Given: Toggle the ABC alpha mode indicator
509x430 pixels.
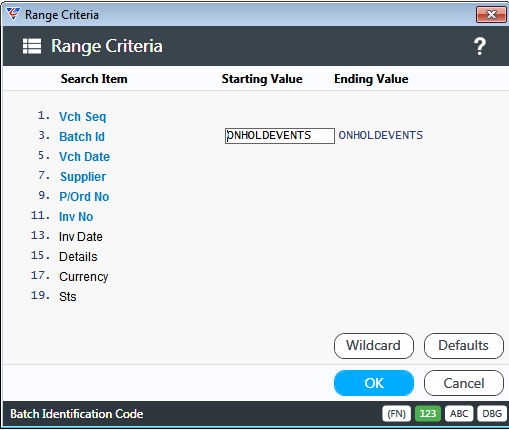Looking at the screenshot, I should (x=459, y=414).
